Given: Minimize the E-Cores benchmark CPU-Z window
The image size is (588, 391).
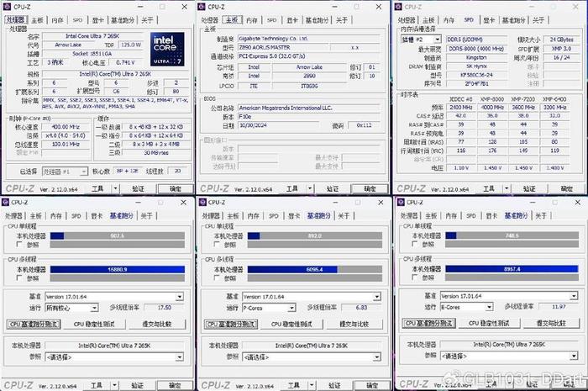Looking at the screenshot, I should pyautogui.click(x=533, y=203).
